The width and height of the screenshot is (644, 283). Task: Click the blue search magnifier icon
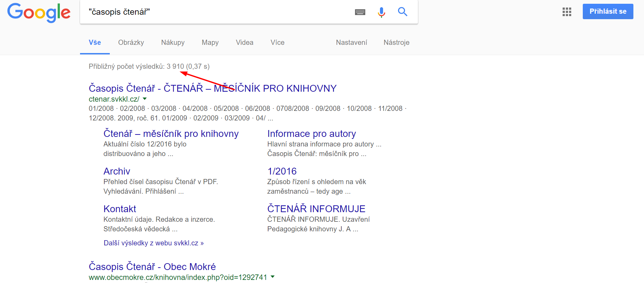pos(403,12)
